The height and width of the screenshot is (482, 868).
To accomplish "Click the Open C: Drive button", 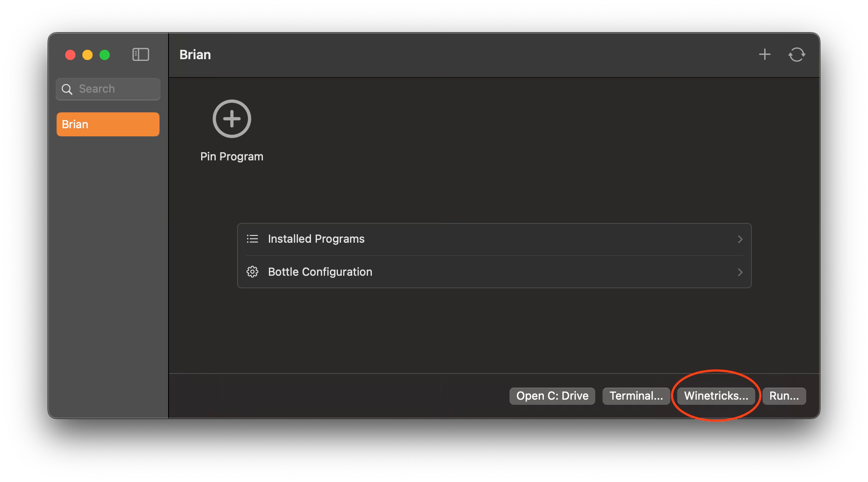I will [552, 396].
